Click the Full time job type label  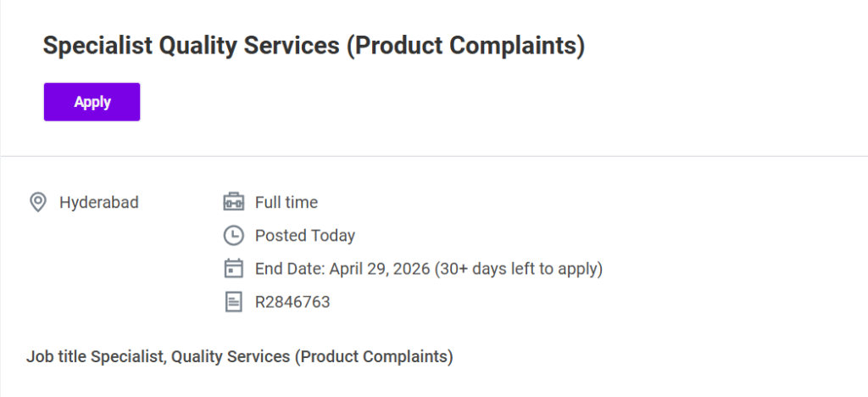(x=287, y=202)
